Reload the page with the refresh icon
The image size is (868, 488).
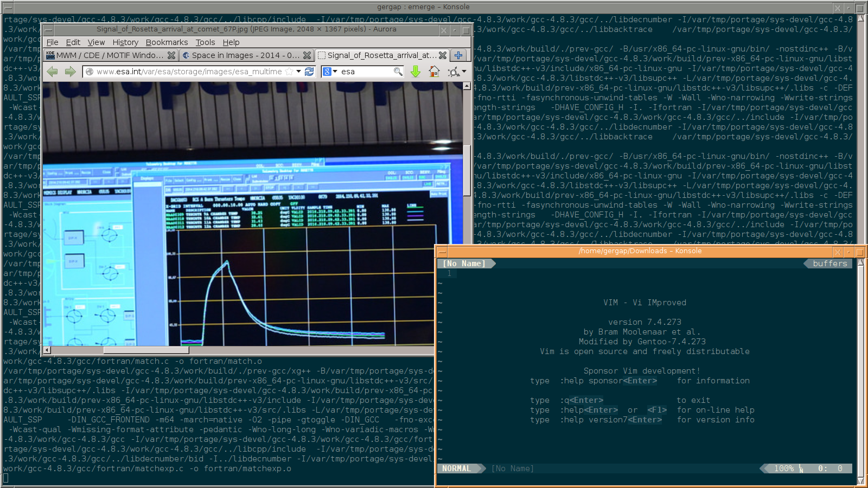(309, 72)
